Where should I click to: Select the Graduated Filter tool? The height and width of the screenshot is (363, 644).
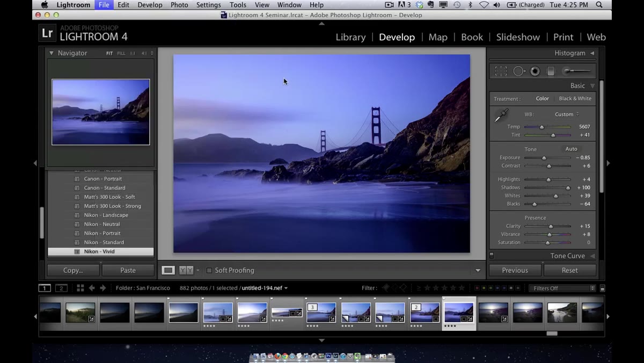(x=551, y=71)
